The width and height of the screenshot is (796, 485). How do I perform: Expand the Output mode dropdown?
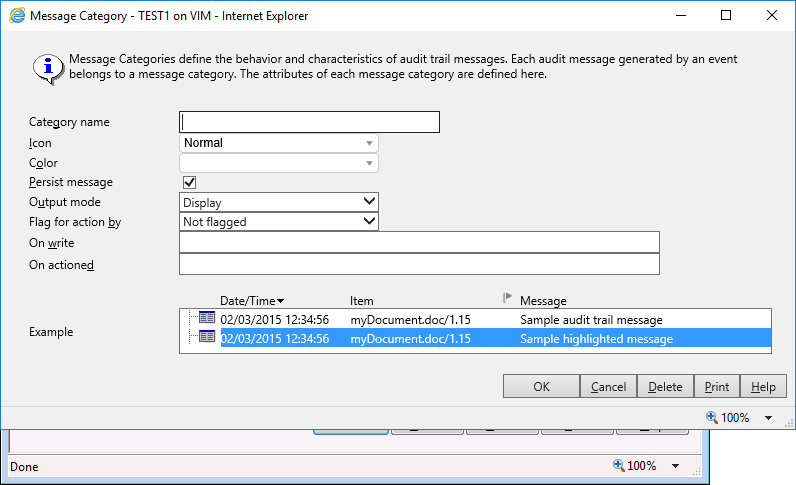tap(278, 202)
